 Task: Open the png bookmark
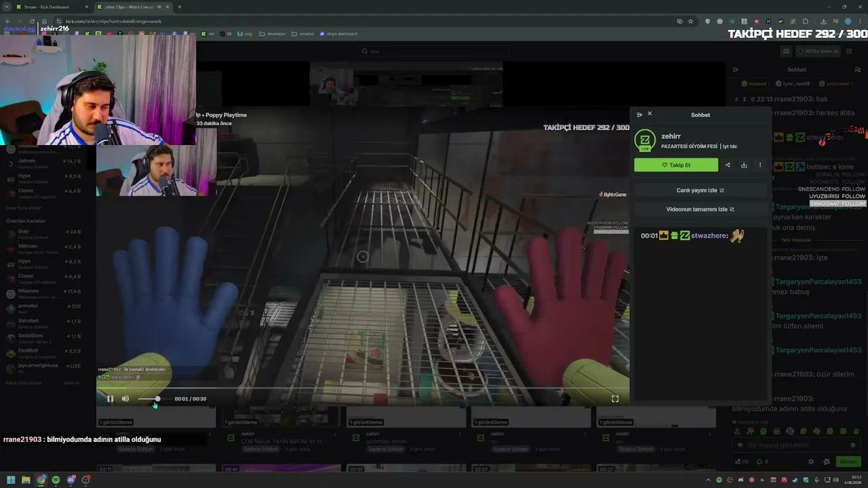(x=244, y=33)
